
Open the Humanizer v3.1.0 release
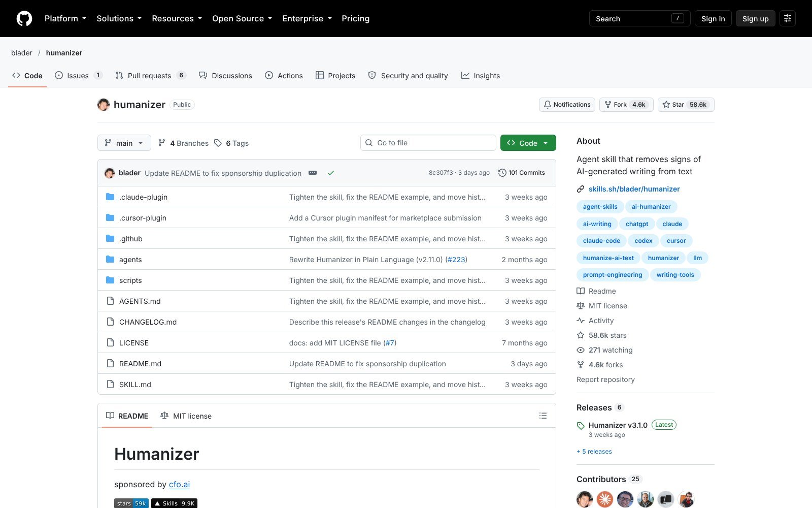[x=618, y=425]
